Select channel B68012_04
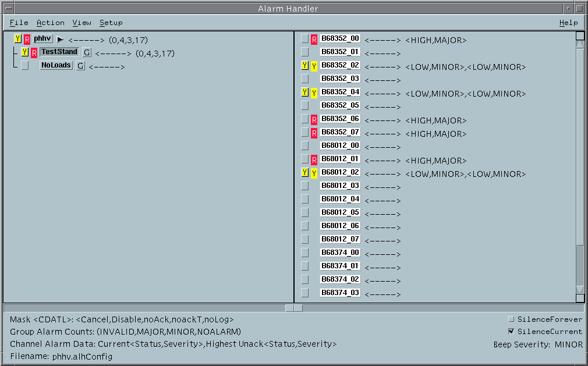Screen dimensions: 588x366 coord(340,200)
